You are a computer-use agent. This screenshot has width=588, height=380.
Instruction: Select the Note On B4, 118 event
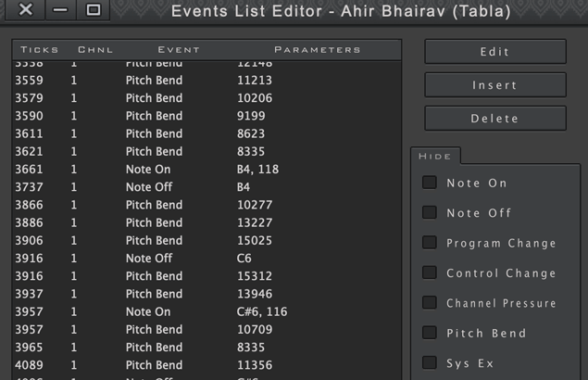[206, 170]
